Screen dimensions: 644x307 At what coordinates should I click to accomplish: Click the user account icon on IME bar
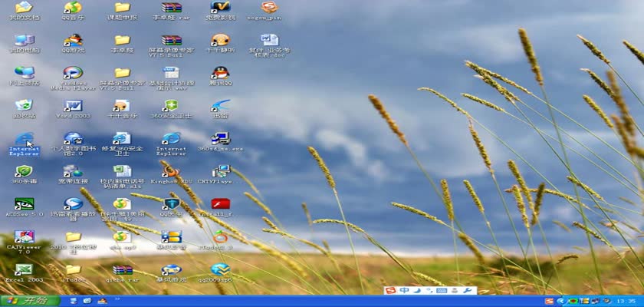click(455, 291)
